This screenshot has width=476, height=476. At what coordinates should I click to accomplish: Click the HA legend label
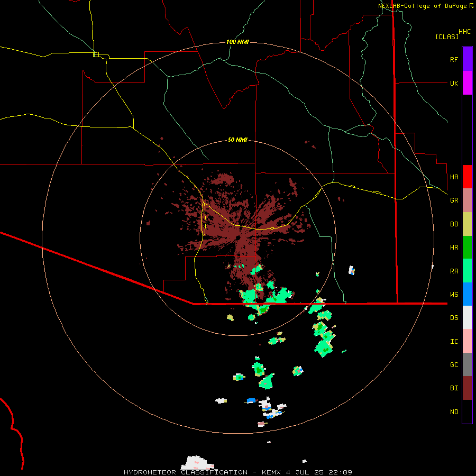tap(454, 177)
